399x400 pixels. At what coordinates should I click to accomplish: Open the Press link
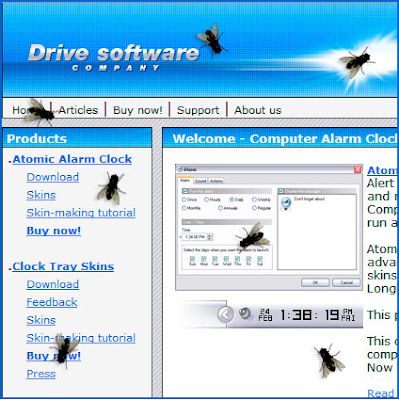coord(41,374)
